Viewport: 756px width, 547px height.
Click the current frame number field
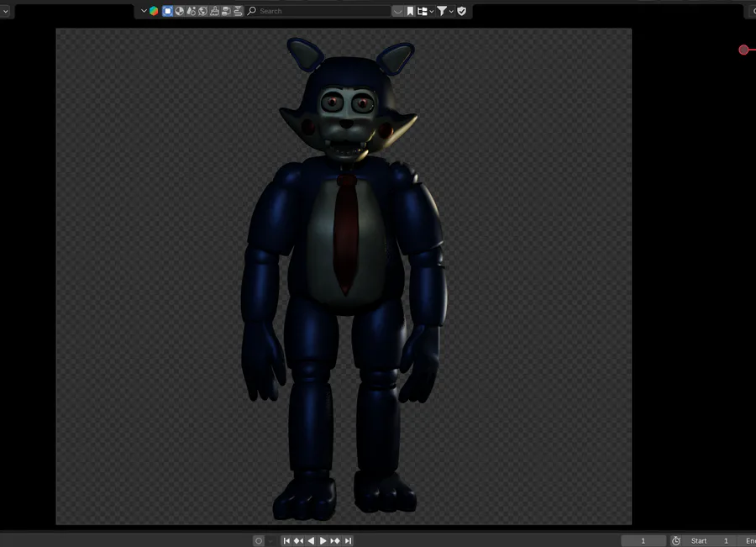pyautogui.click(x=643, y=541)
